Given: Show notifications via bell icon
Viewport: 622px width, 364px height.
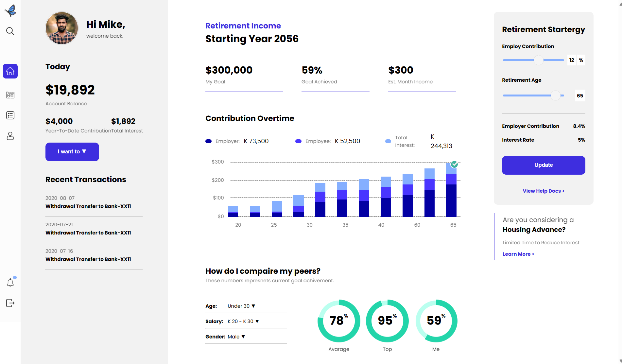Looking at the screenshot, I should pos(10,283).
